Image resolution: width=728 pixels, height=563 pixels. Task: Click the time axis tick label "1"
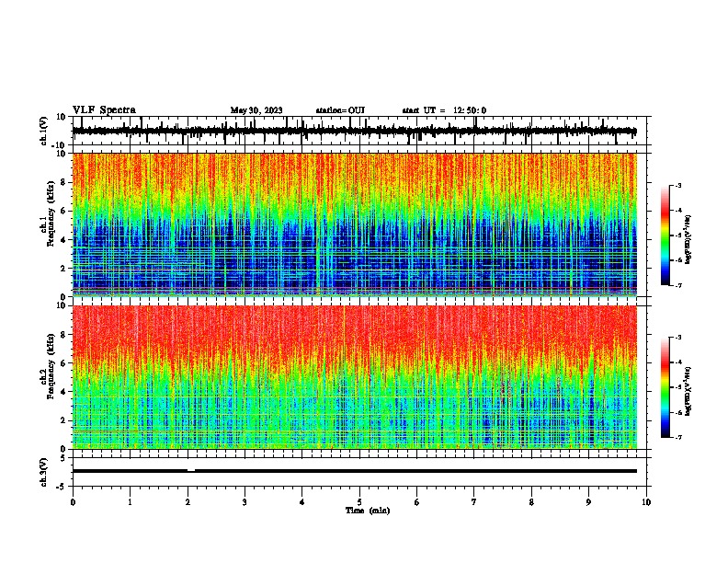click(x=130, y=502)
